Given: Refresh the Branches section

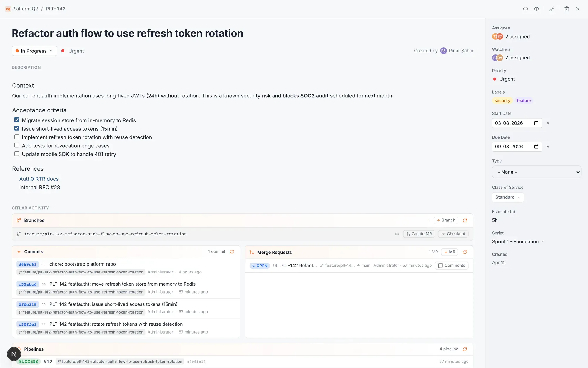Looking at the screenshot, I should 465,220.
